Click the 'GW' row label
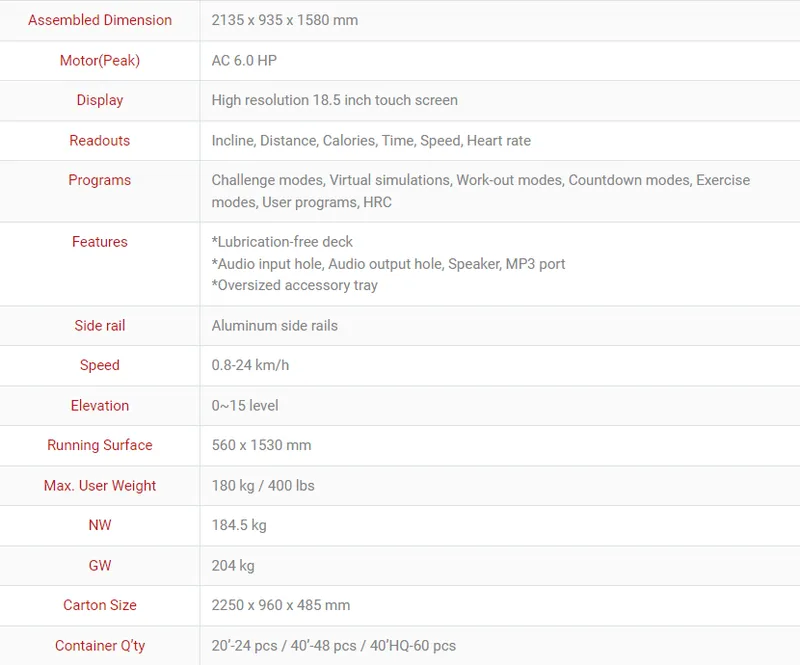Viewport: 800px width, 665px height. [100, 565]
